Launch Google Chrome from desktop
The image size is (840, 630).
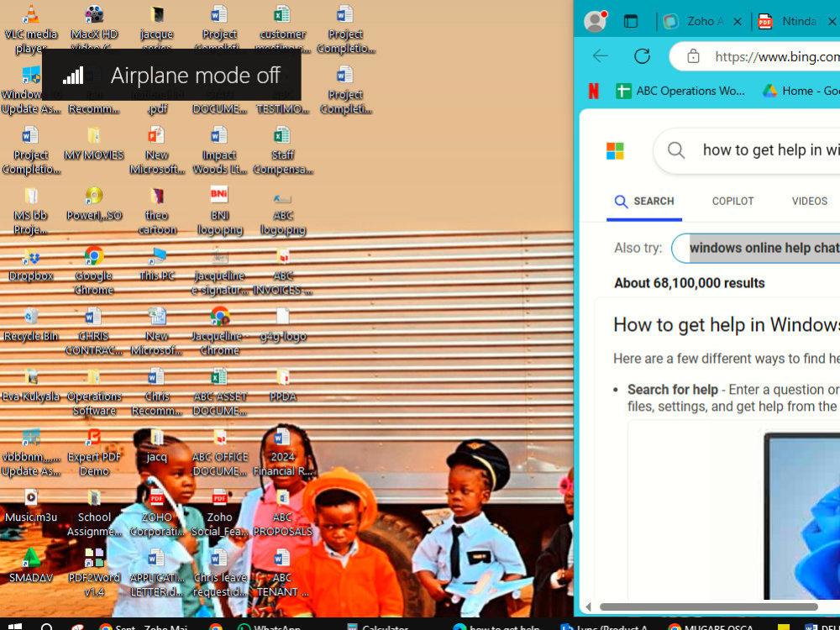(94, 271)
